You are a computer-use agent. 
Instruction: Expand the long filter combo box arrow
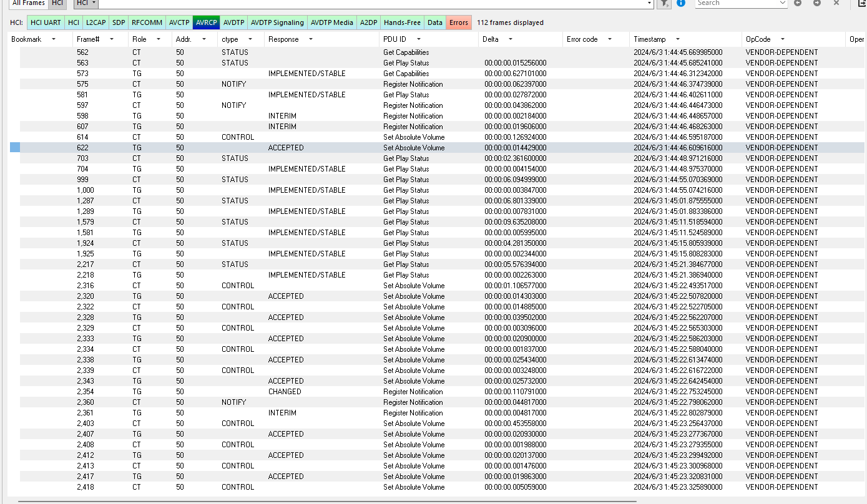(x=650, y=3)
